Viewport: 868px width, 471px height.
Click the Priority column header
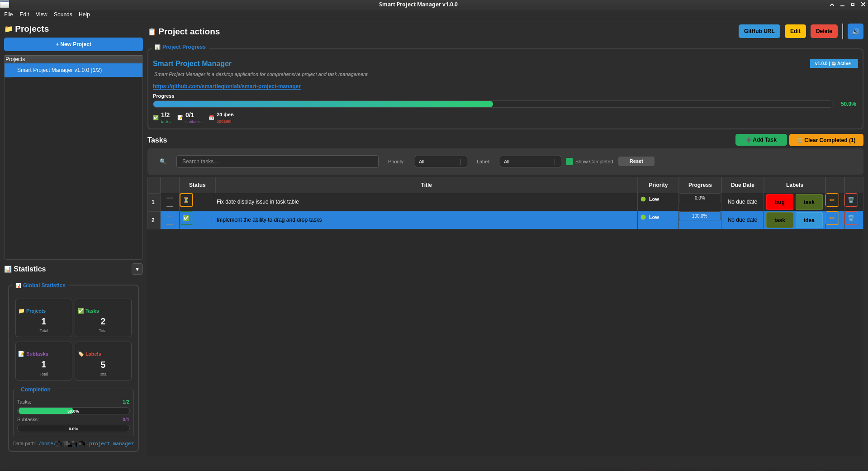point(658,185)
